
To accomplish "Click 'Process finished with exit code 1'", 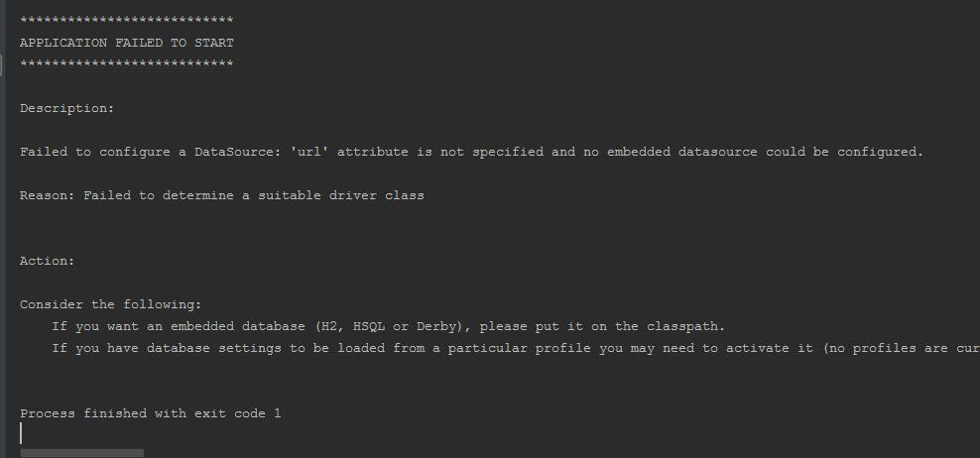I will 151,413.
